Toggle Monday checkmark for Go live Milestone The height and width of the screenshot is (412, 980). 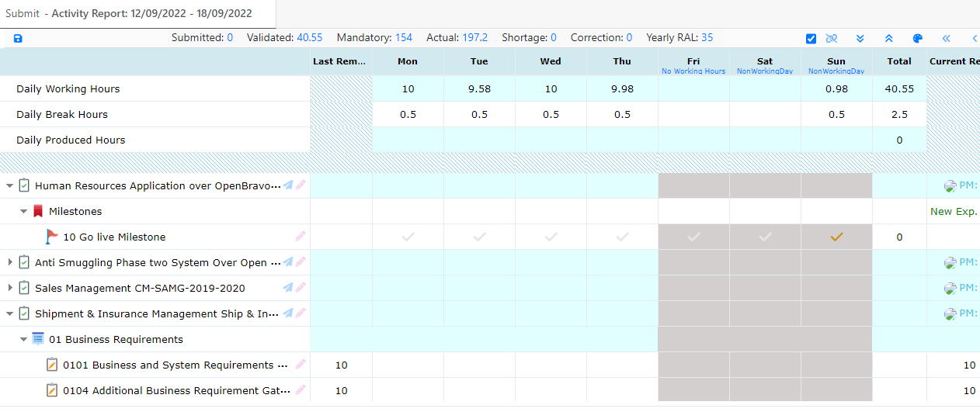tap(408, 237)
